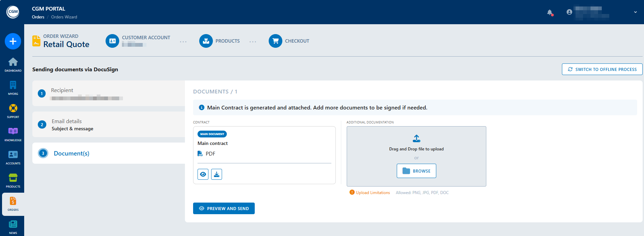Screen dimensions: 644x236
Task: Open step 3 Document(s)
Action: click(109, 153)
